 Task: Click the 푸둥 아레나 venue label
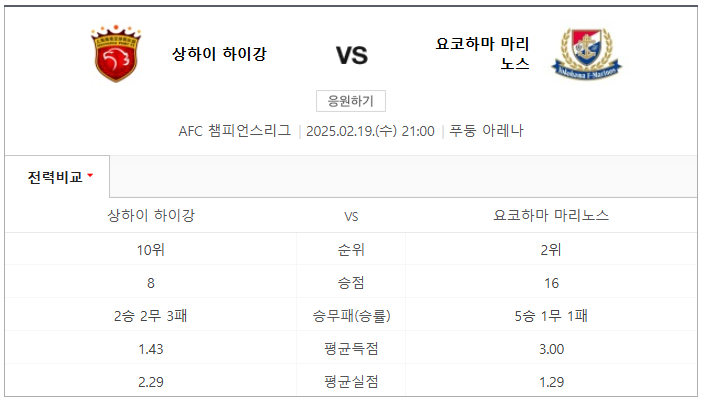[486, 131]
